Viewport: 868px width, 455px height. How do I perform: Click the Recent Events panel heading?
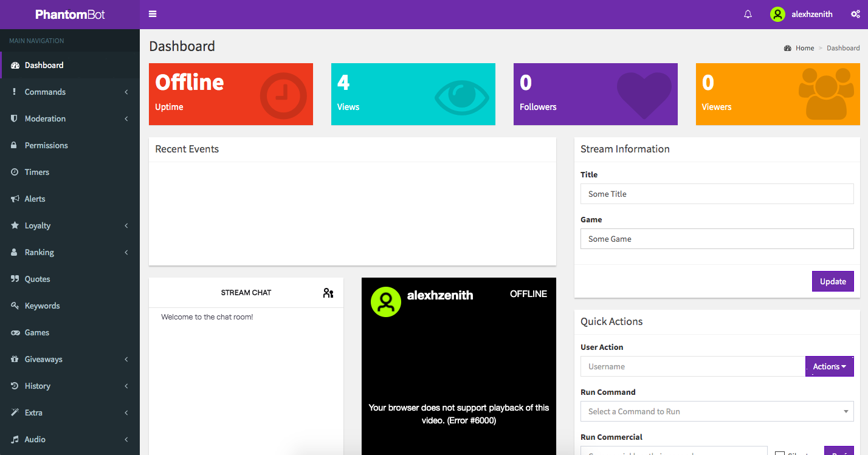pos(187,149)
